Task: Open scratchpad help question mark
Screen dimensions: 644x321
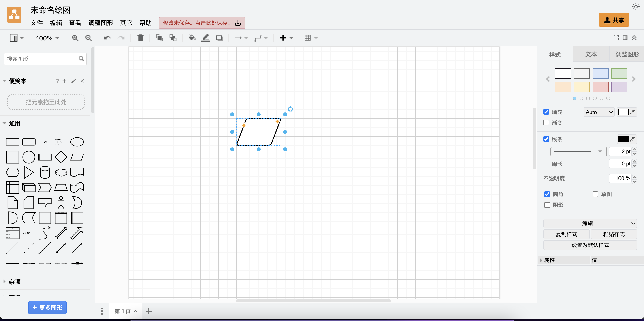Action: click(58, 81)
